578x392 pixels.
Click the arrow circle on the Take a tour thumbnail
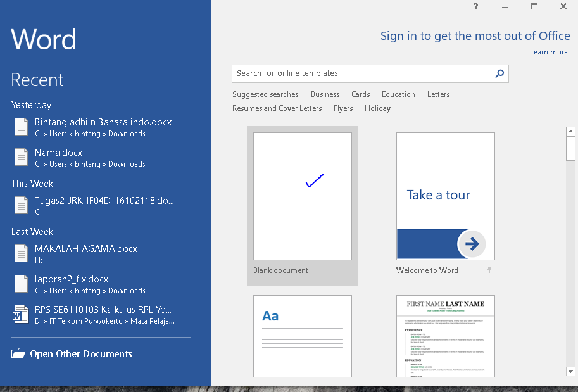[x=472, y=243]
